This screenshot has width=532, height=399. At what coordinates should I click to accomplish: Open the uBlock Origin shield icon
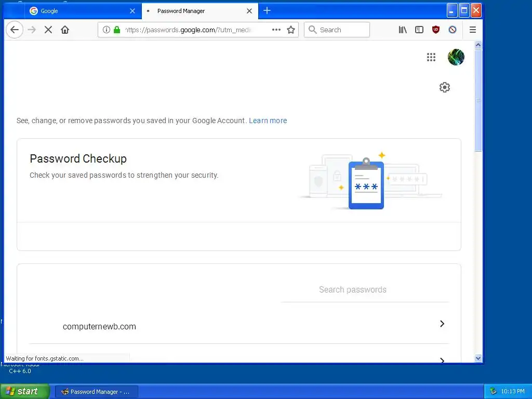(436, 30)
